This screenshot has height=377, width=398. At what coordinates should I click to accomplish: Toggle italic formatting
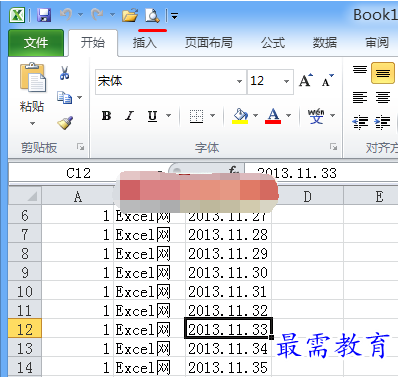pyautogui.click(x=129, y=116)
